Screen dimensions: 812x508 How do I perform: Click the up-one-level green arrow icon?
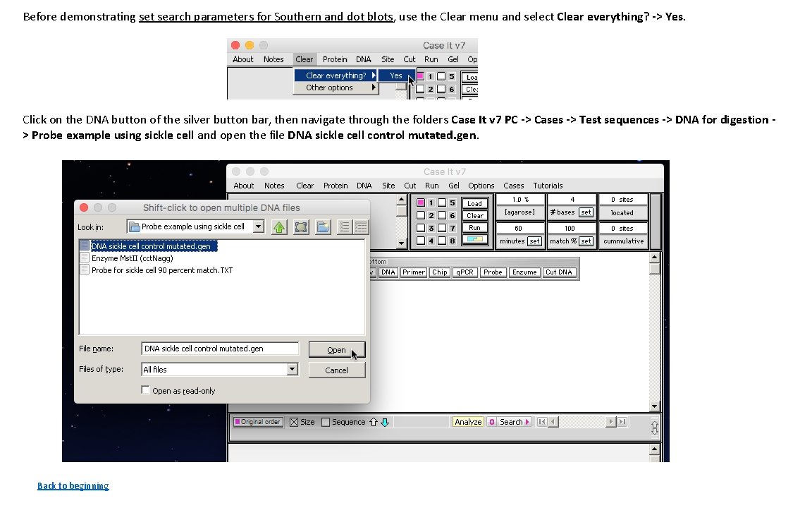click(279, 227)
